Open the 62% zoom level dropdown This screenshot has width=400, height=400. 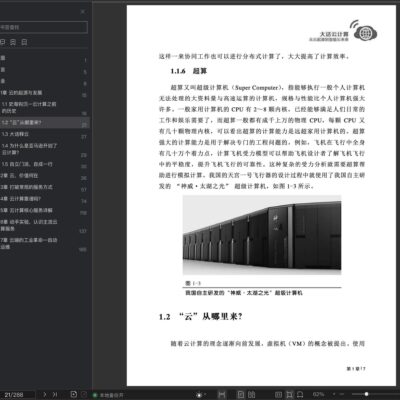tap(319, 395)
